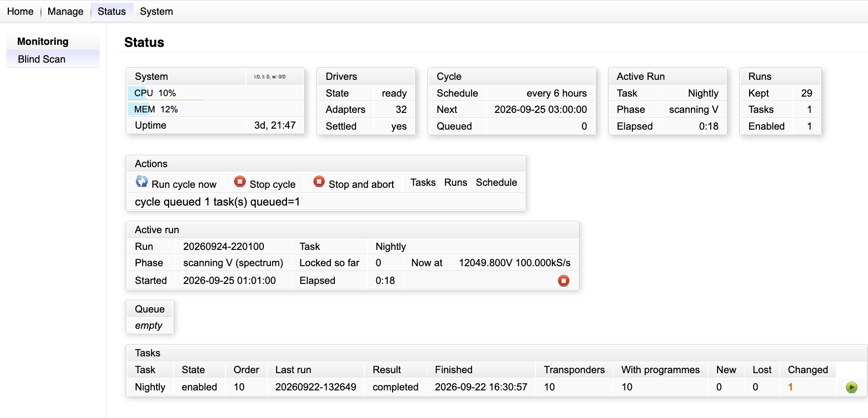The height and width of the screenshot is (418, 868).
Task: Click the 'completed' result cell
Action: coord(396,387)
